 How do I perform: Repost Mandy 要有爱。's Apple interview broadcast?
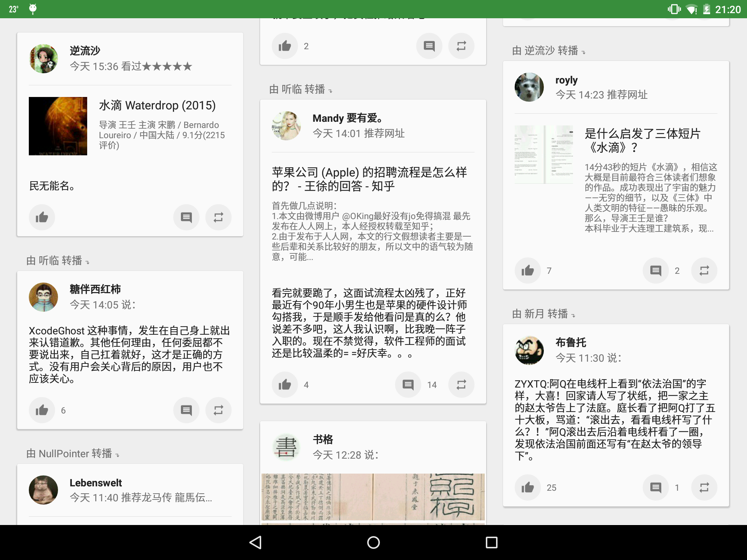pos(461,385)
